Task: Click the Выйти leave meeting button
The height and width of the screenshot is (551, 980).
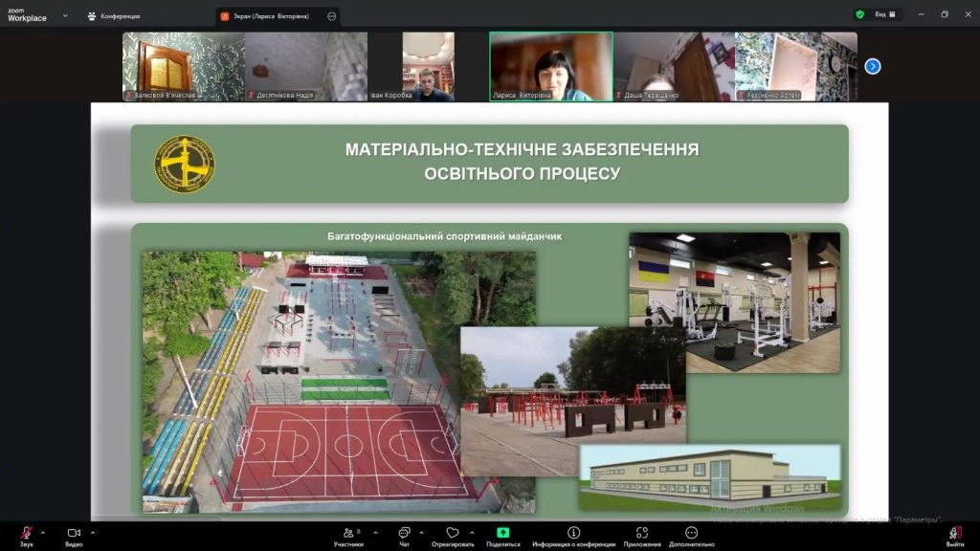Action: tap(954, 533)
